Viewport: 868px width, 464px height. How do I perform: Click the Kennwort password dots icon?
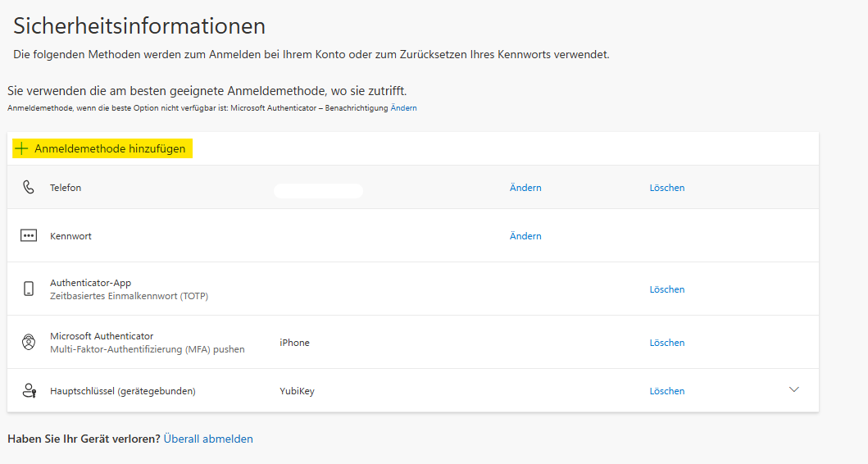coord(29,236)
